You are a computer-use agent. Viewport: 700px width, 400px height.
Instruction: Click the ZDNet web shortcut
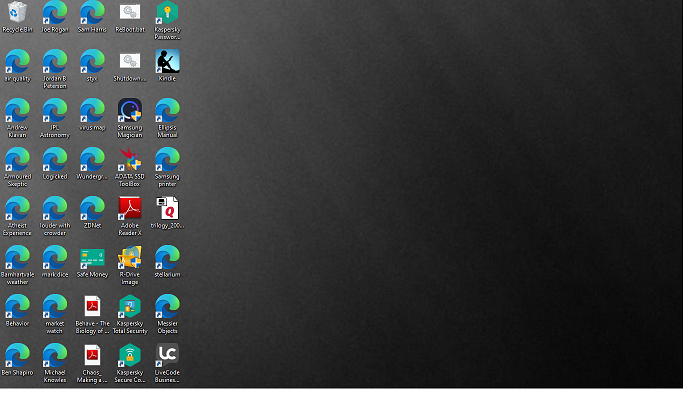click(92, 208)
